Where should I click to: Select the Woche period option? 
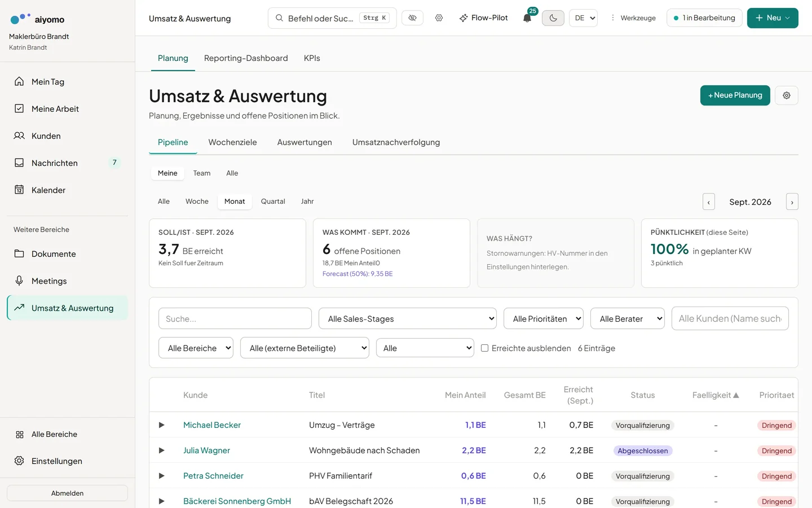[197, 202]
